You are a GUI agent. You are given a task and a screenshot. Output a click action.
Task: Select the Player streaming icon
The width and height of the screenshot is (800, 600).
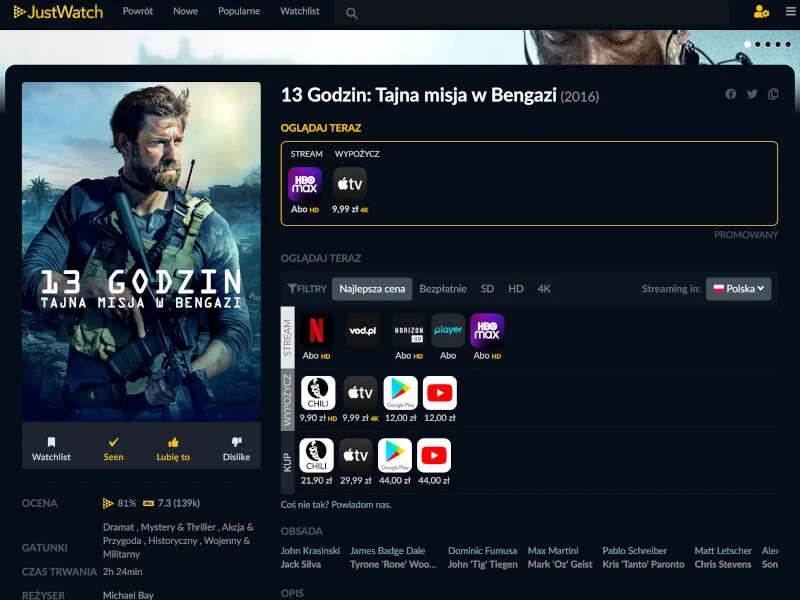tap(447, 330)
